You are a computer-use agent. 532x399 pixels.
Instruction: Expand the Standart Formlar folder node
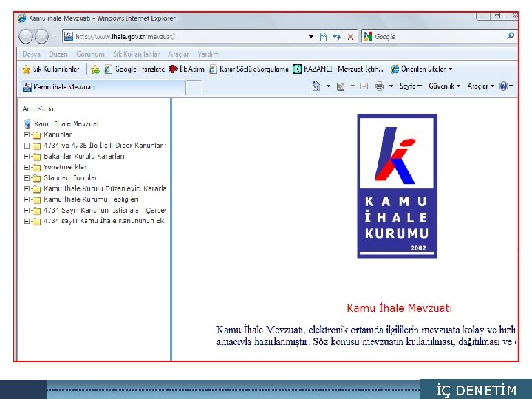tap(27, 178)
